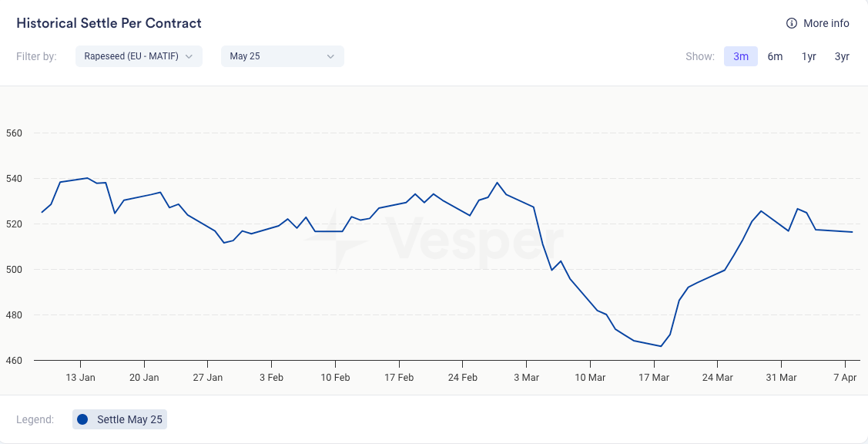Image resolution: width=868 pixels, height=444 pixels.
Task: Expand the May 25 contract dropdown
Action: (x=282, y=56)
